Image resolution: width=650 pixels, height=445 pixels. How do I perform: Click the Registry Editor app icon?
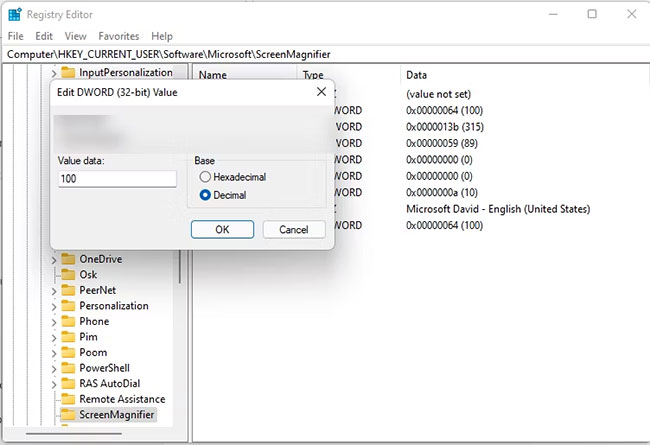pos(15,15)
